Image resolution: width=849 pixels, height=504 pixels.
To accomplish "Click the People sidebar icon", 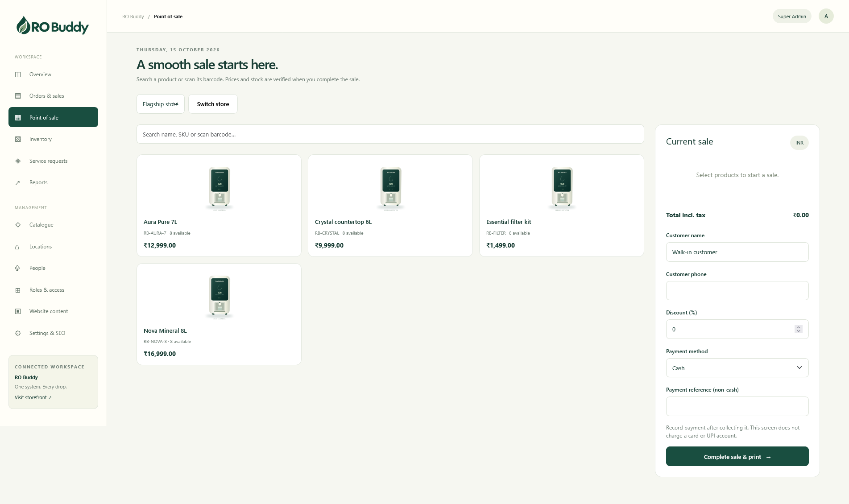I will tap(18, 268).
